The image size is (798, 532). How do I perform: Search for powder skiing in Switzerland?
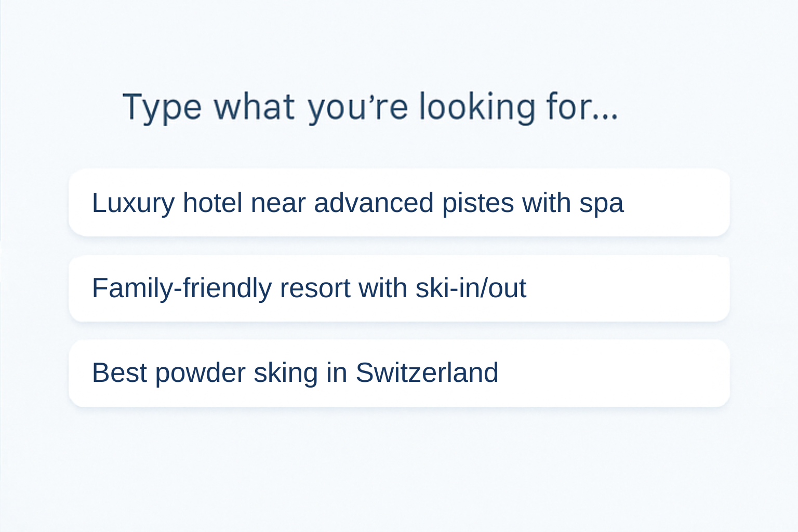399,373
